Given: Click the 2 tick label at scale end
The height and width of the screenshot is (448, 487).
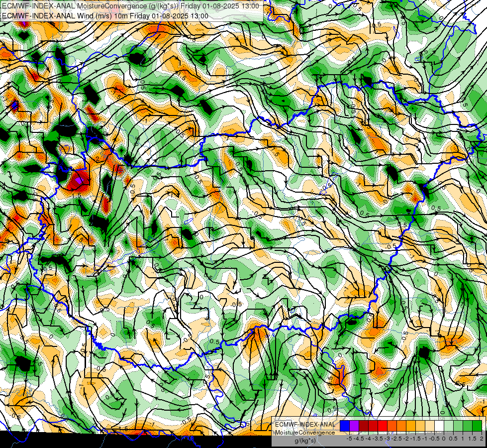Looking at the screenshot, I should 482,439.
